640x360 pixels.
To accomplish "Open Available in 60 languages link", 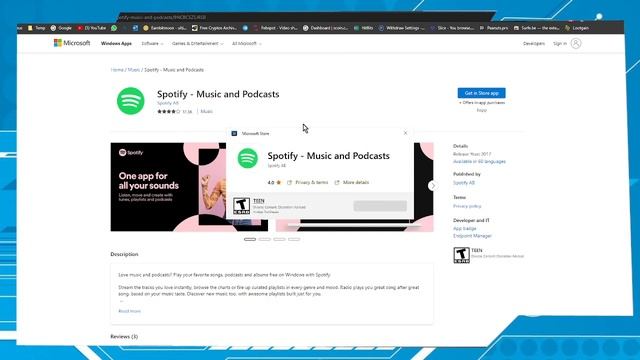I will pos(479,162).
